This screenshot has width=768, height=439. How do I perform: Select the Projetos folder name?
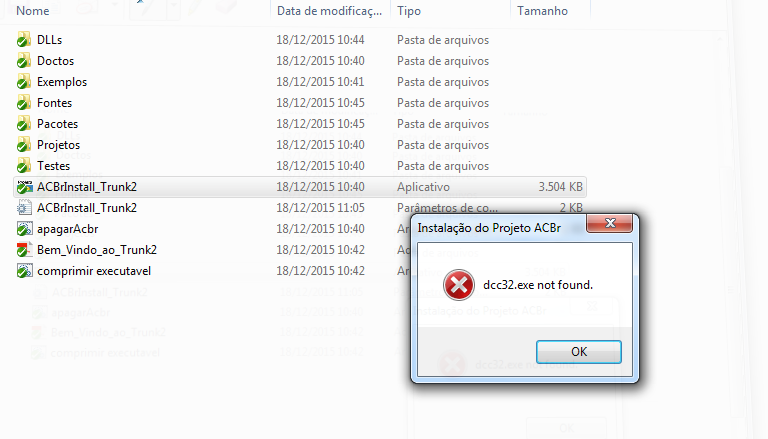coord(58,145)
